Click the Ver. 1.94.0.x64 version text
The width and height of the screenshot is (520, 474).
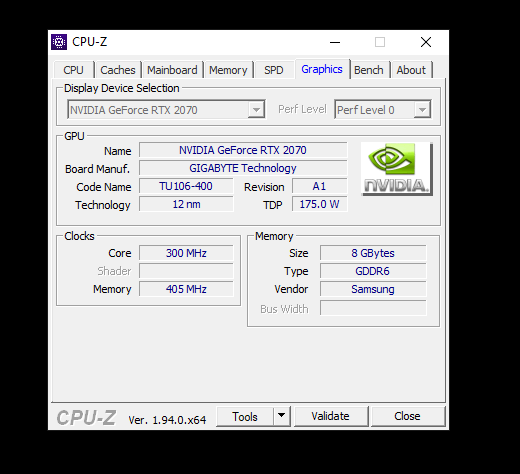coord(167,420)
